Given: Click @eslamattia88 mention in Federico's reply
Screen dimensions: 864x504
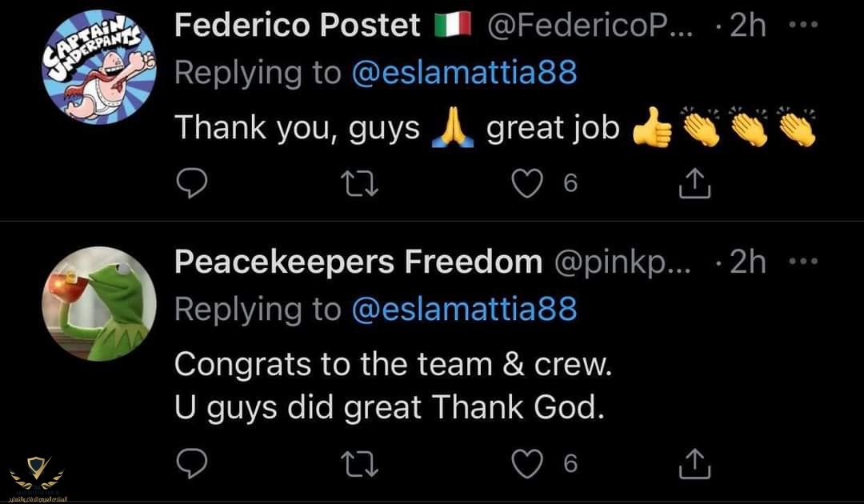Looking at the screenshot, I should pyautogui.click(x=464, y=73).
